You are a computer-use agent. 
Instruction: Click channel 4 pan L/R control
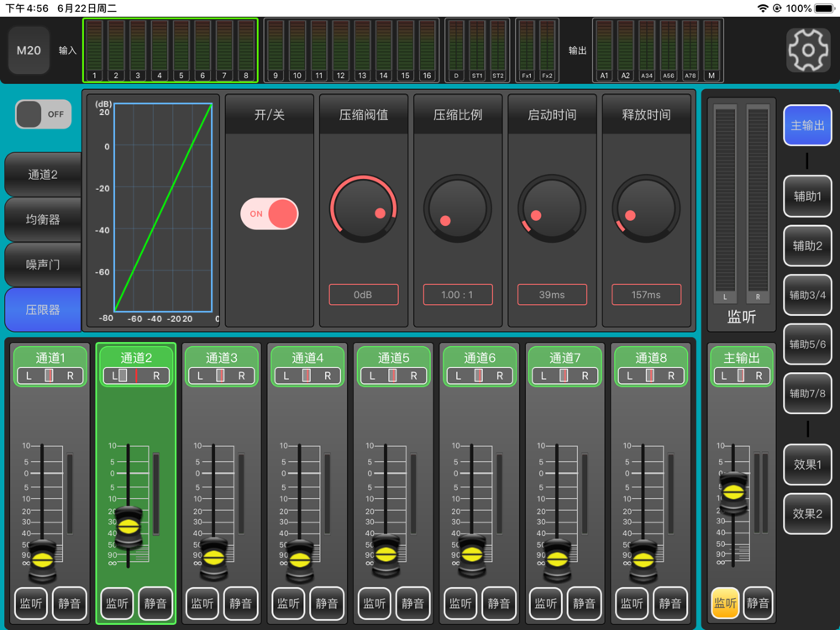tap(307, 375)
